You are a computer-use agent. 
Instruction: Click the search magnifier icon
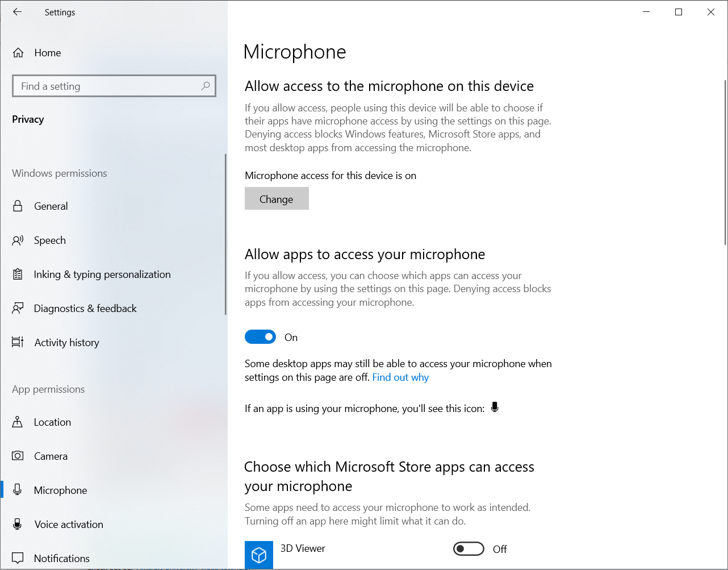click(x=206, y=86)
